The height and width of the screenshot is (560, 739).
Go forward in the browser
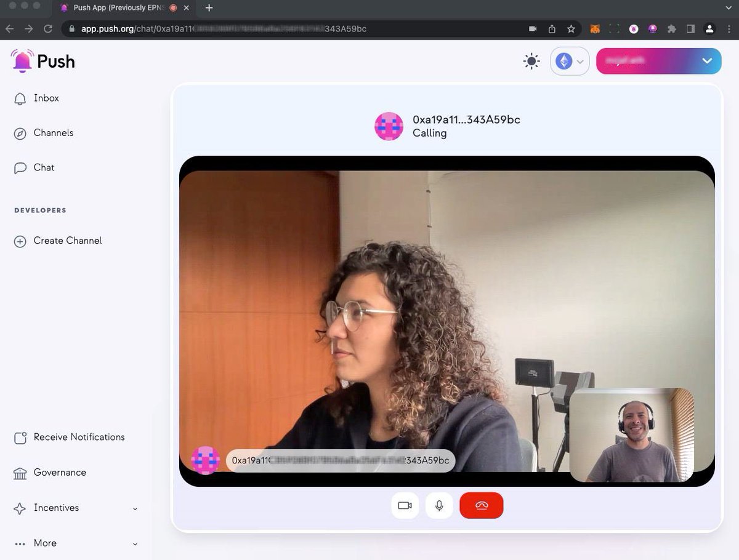point(28,29)
